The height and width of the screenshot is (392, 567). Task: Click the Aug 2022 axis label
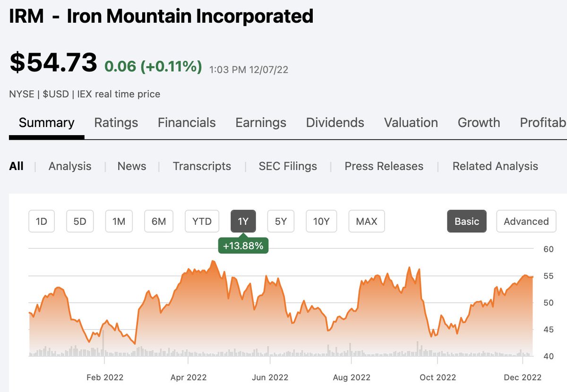click(x=352, y=377)
